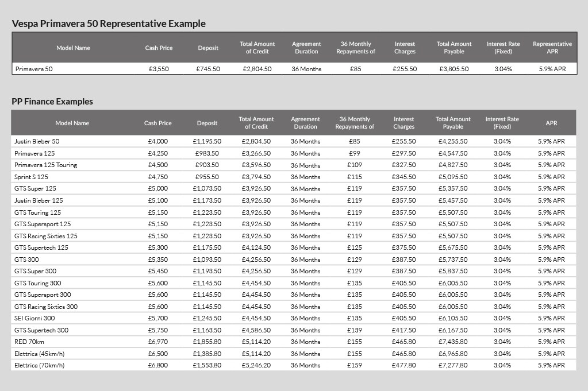The height and width of the screenshot is (391, 588).
Task: Click the Justin Bieber 50 model row
Action: 294,141
